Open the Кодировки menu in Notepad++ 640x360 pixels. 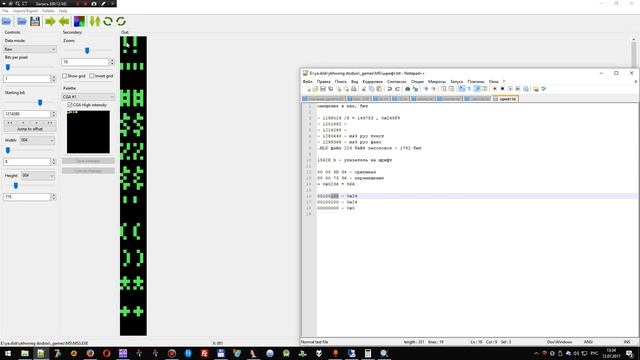click(x=373, y=82)
